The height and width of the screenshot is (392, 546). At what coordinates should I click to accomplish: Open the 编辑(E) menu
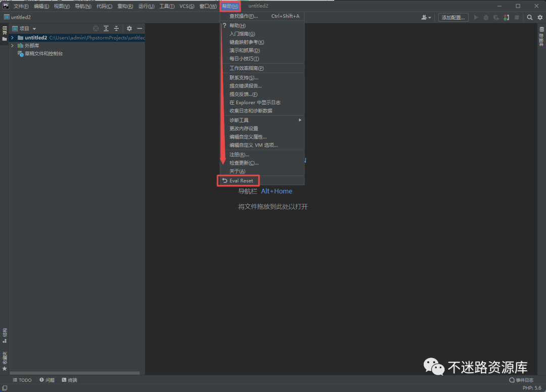point(41,6)
